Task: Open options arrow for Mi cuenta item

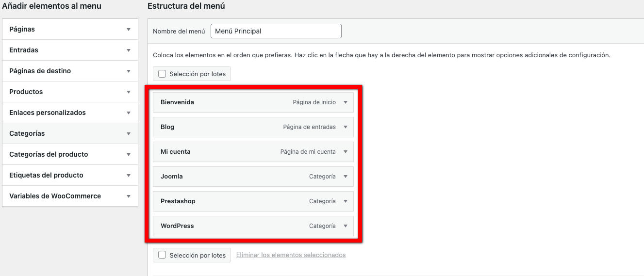Action: [x=346, y=152]
